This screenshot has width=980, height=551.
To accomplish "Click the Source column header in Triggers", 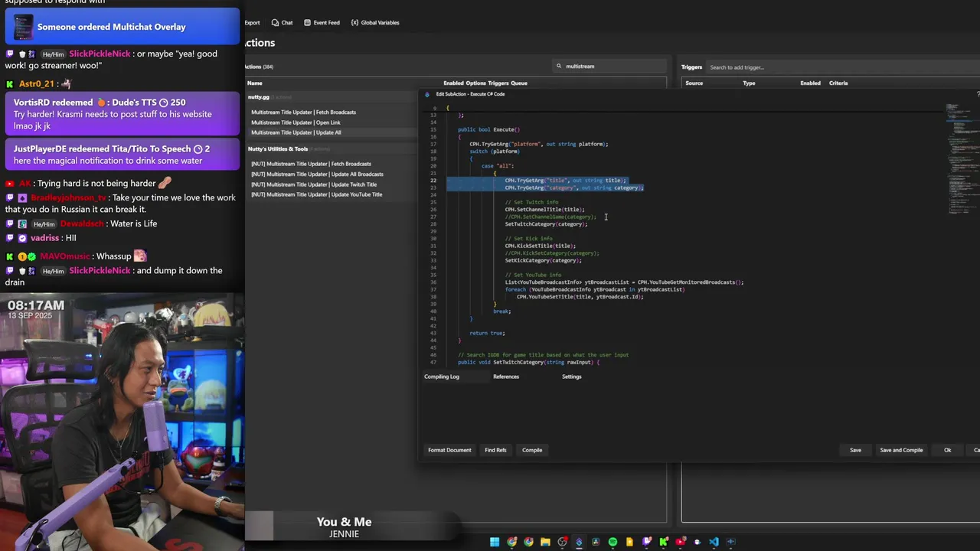I will coord(694,83).
